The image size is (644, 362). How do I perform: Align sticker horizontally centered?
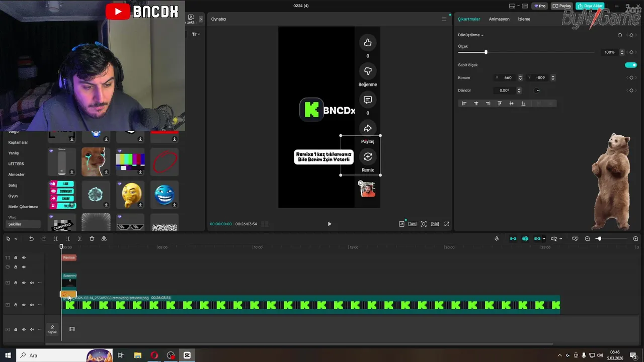(x=476, y=103)
